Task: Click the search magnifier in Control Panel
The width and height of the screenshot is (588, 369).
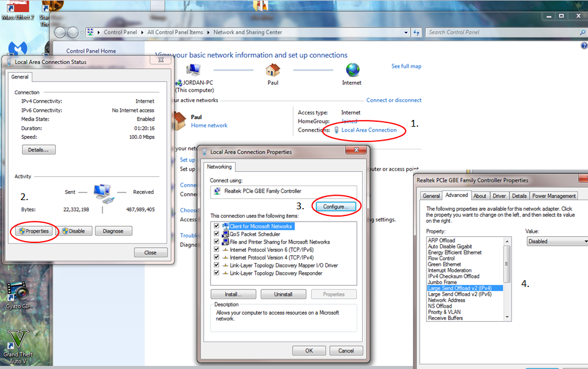Action: pyautogui.click(x=582, y=32)
